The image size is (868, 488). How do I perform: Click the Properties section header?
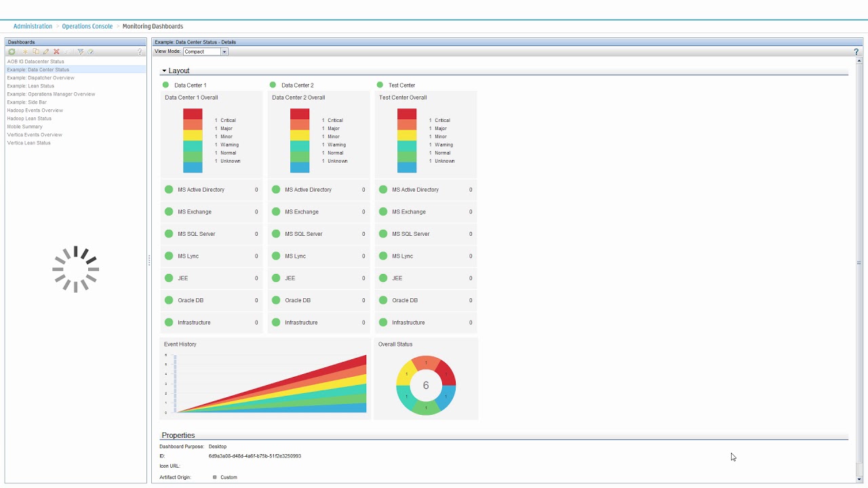[178, 435]
